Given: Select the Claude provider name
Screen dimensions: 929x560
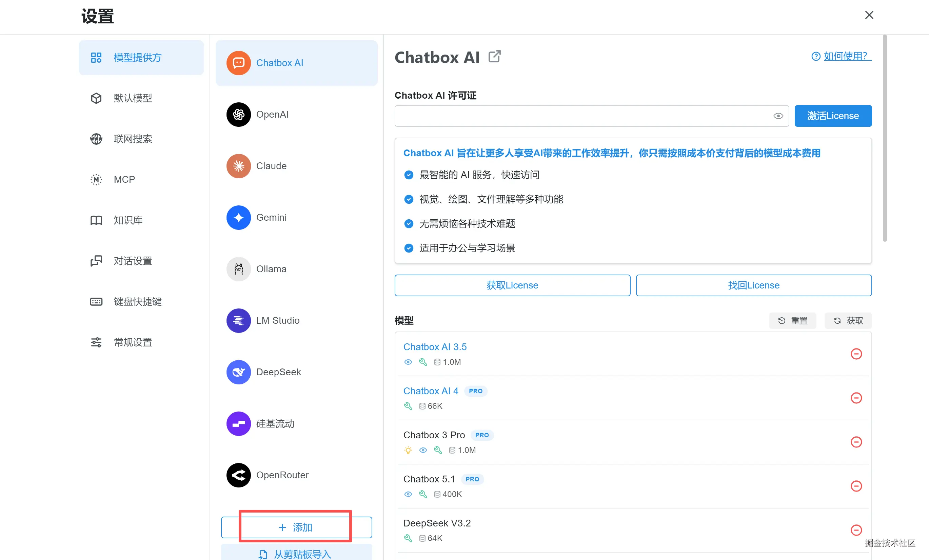Looking at the screenshot, I should 272,166.
